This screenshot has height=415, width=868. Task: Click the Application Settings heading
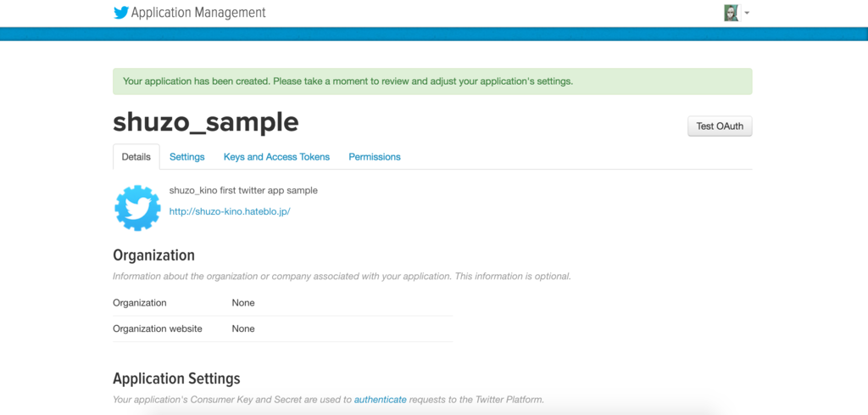coord(176,379)
